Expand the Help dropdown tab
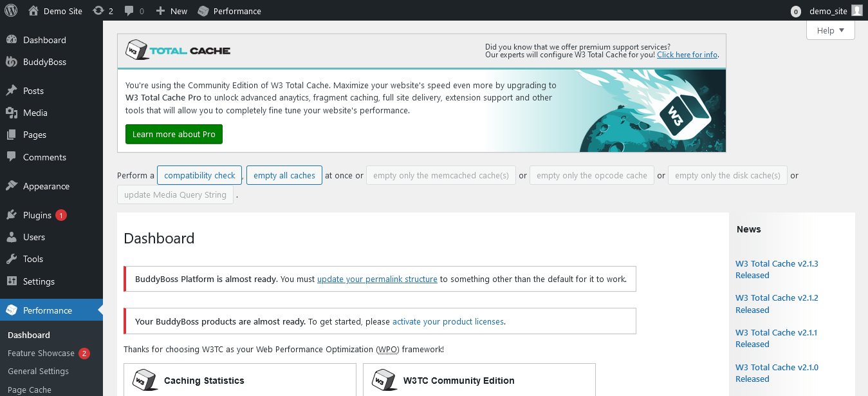Viewport: 868px width, 396px height. click(830, 30)
